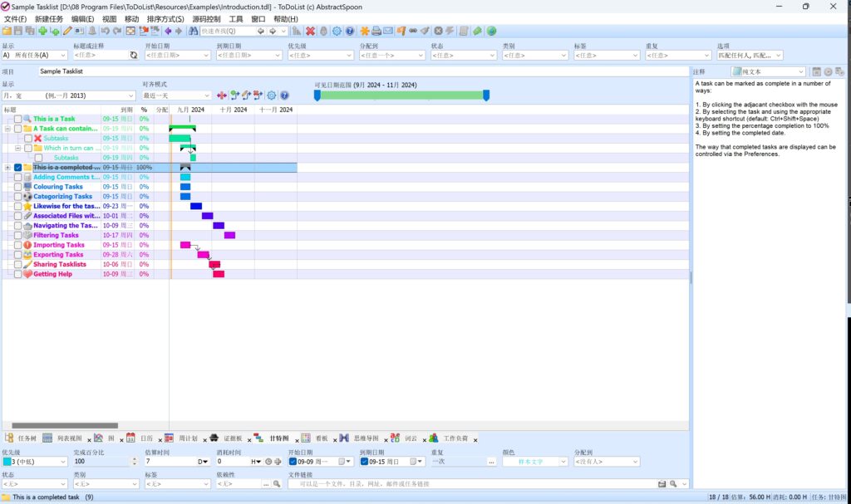Click the binoculars find tasks icon
This screenshot has height=504, width=851.
(x=193, y=31)
